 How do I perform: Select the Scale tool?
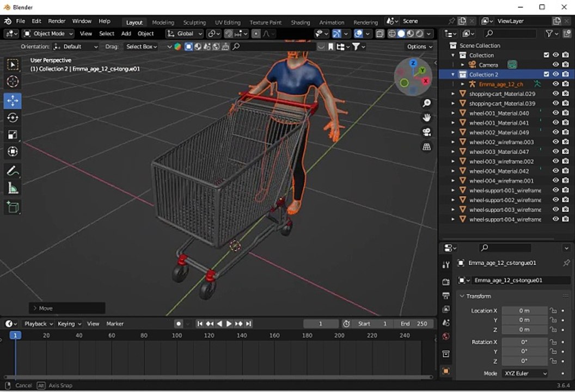(13, 134)
